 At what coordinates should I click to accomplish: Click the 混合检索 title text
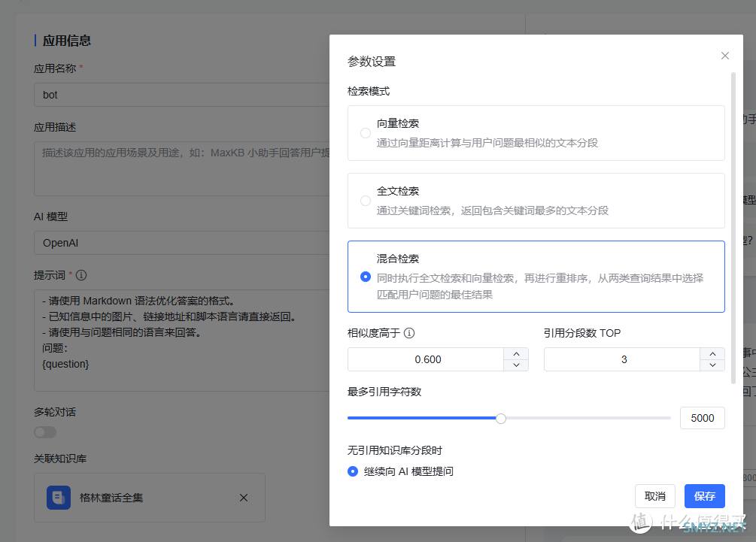tap(398, 259)
